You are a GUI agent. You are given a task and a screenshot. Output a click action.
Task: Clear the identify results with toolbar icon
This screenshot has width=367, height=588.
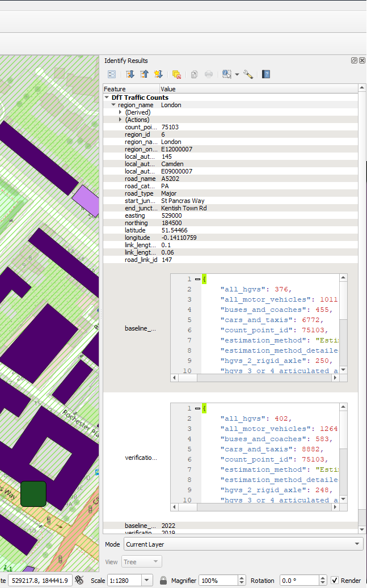176,74
